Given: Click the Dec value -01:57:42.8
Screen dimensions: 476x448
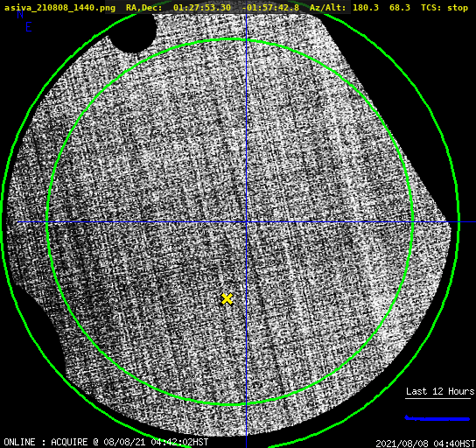Looking at the screenshot, I should tap(270, 8).
